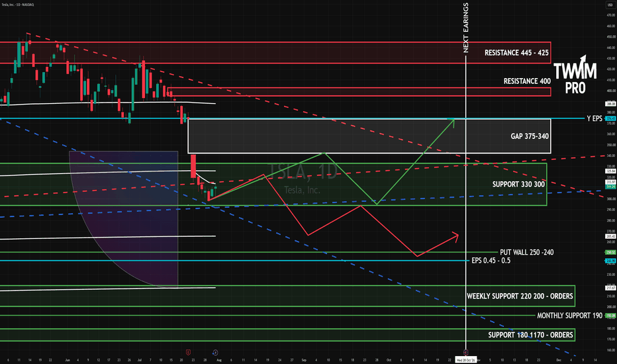Click the red projected path's arrowhead

point(455,236)
